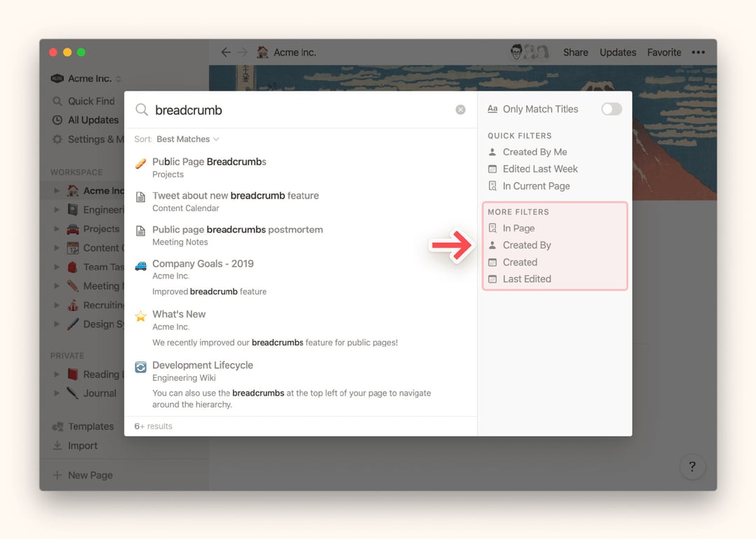Toggle the Only Match Titles switch
This screenshot has height=539, width=756.
pos(611,109)
